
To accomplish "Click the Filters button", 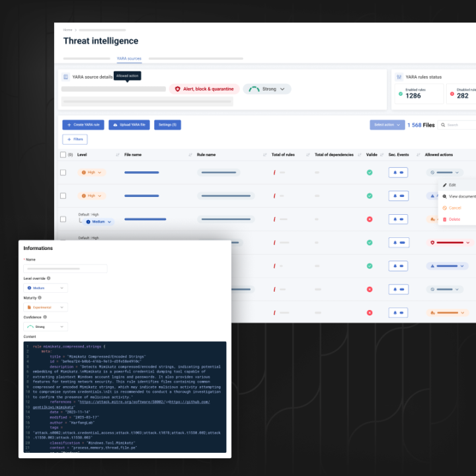I will click(75, 139).
